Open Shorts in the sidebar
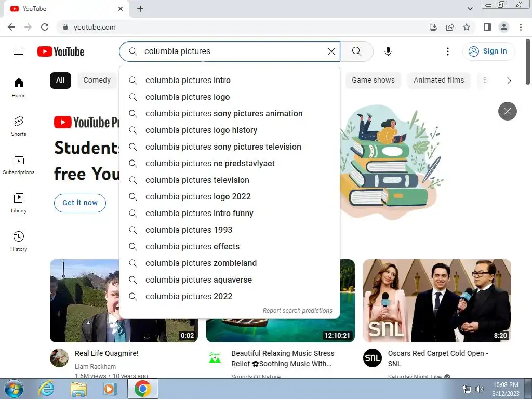The image size is (532, 399). click(x=19, y=126)
